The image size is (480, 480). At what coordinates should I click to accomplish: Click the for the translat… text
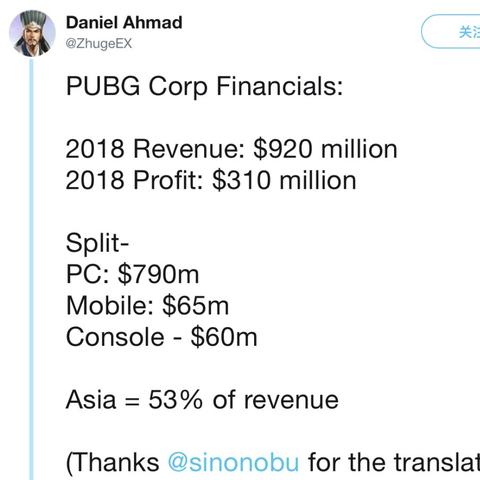click(x=394, y=463)
